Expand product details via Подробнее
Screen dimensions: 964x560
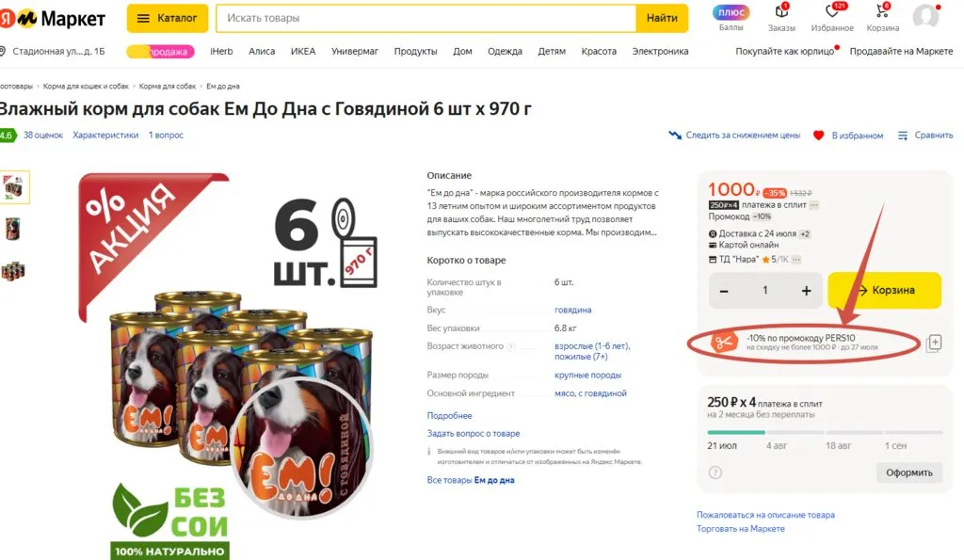449,416
